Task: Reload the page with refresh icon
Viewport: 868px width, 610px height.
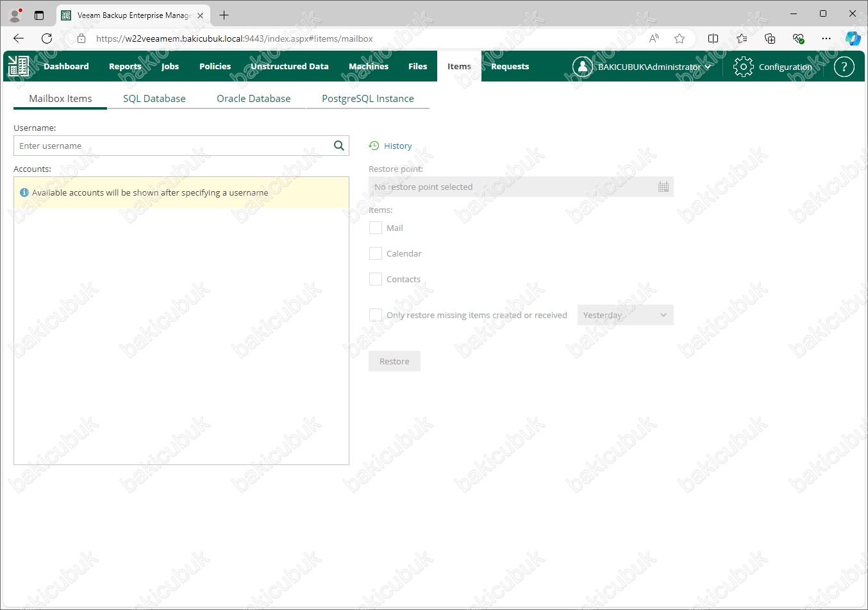Action: click(47, 38)
